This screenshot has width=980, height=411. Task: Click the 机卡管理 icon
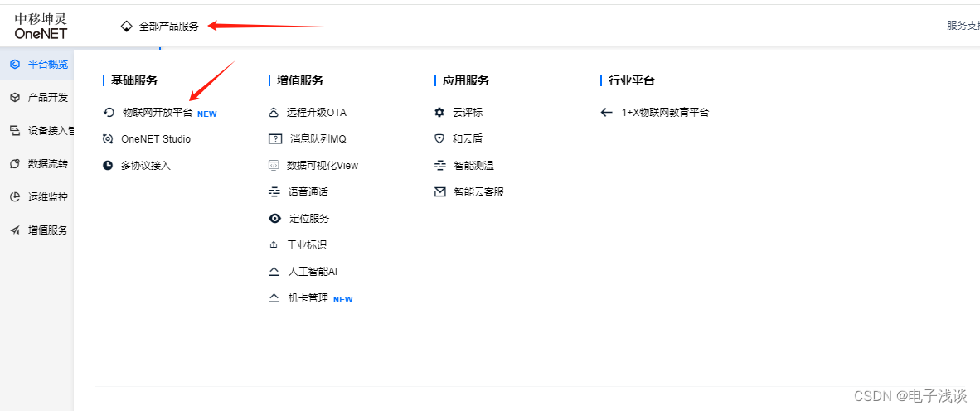274,298
